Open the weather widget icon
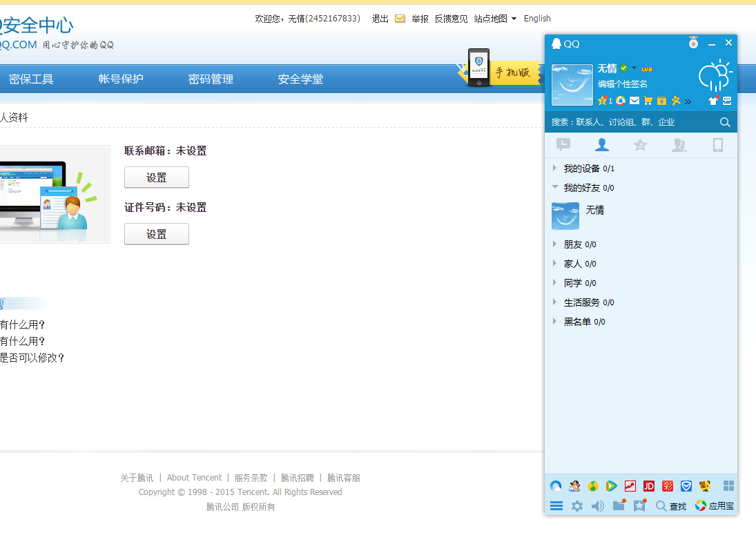 [715, 75]
